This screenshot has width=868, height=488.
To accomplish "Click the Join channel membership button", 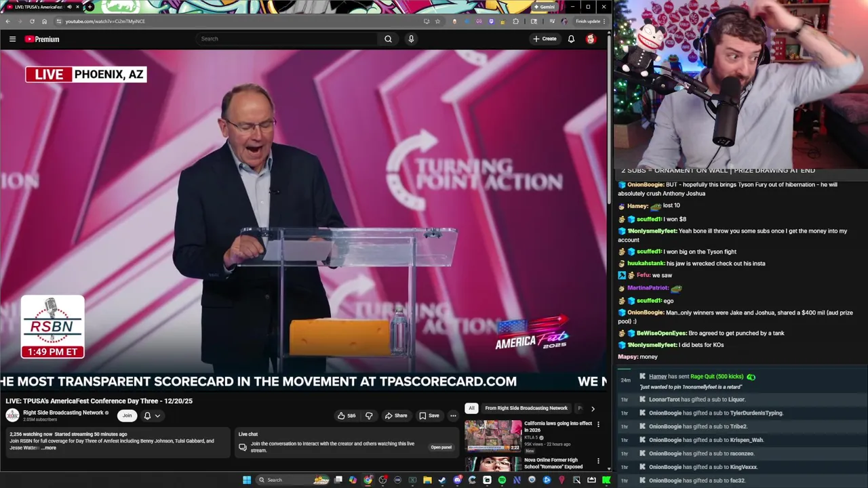I will pyautogui.click(x=127, y=415).
